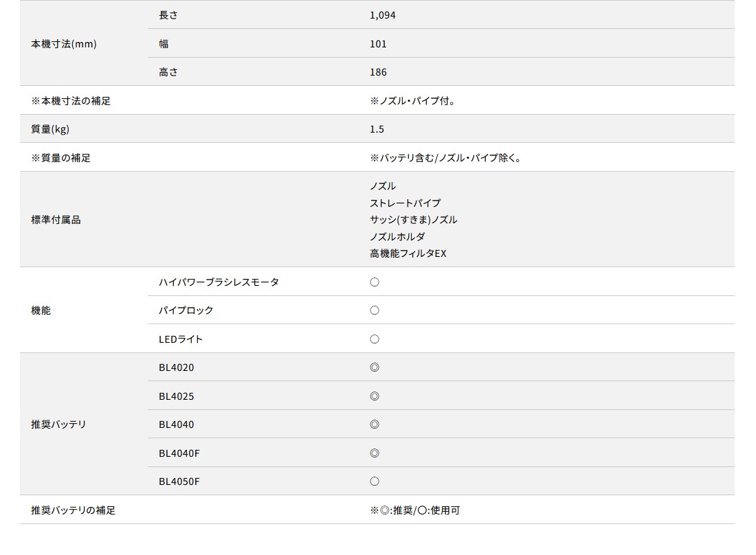Select the BL4040 battery label

point(177,424)
